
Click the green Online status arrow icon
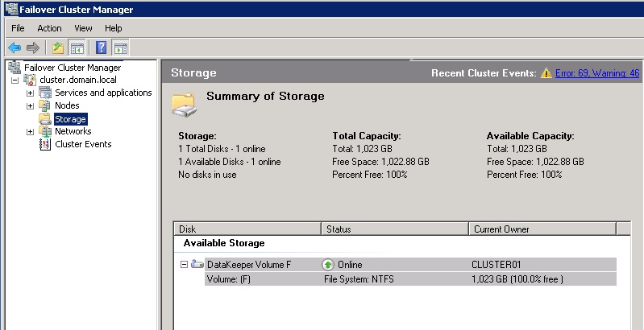[328, 265]
